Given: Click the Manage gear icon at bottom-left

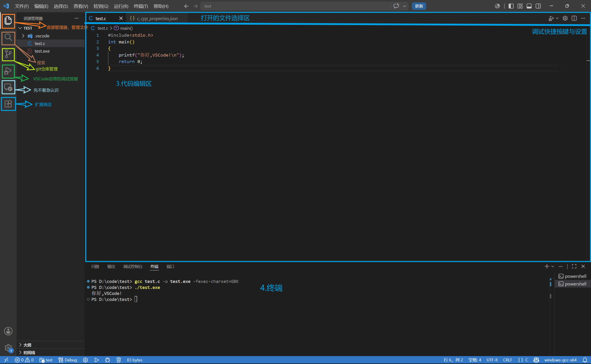Looking at the screenshot, I should coord(8,348).
